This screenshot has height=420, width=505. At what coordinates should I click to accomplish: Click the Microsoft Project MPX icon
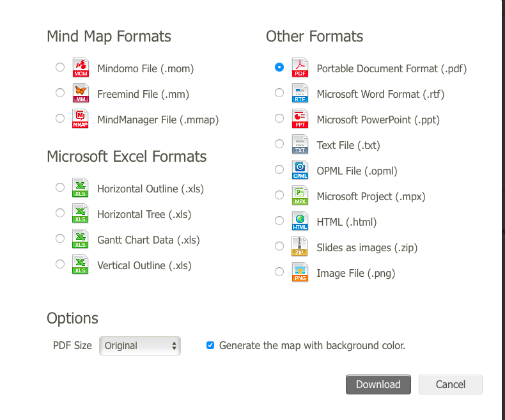click(300, 195)
